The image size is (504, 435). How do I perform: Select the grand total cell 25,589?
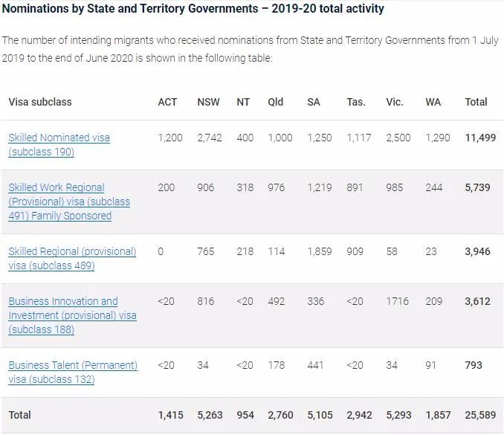click(x=480, y=415)
